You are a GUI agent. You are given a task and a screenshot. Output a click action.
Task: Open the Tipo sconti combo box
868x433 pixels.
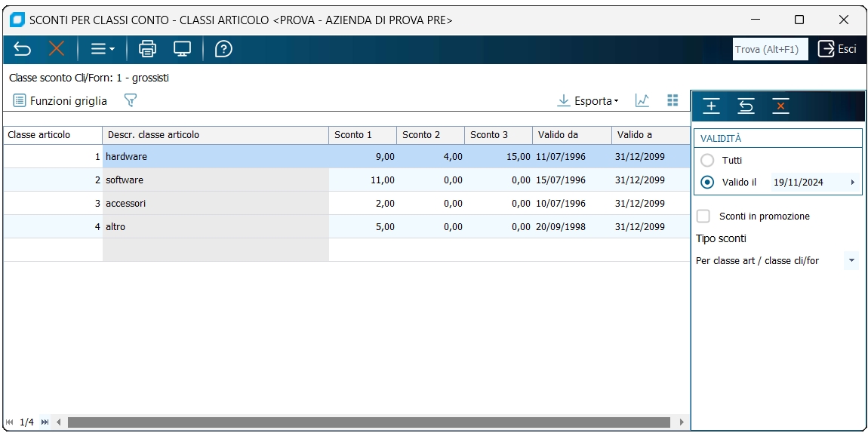click(777, 260)
